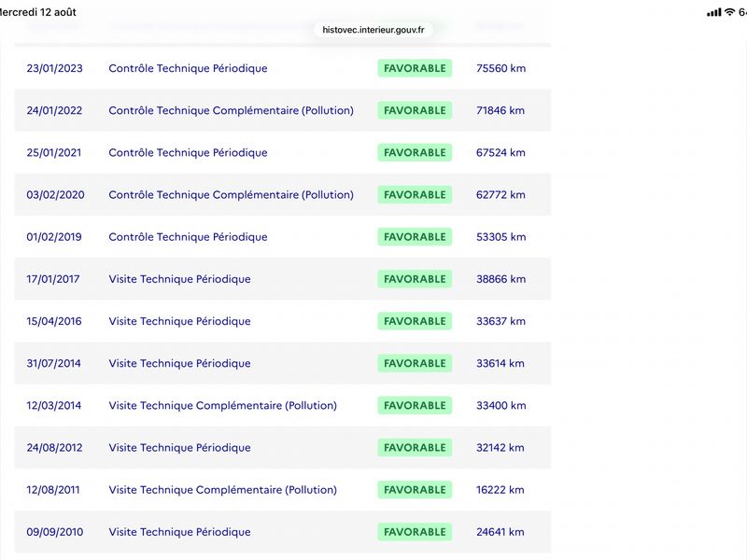Select 75560 km mileage value
The width and height of the screenshot is (747, 560).
coord(500,68)
